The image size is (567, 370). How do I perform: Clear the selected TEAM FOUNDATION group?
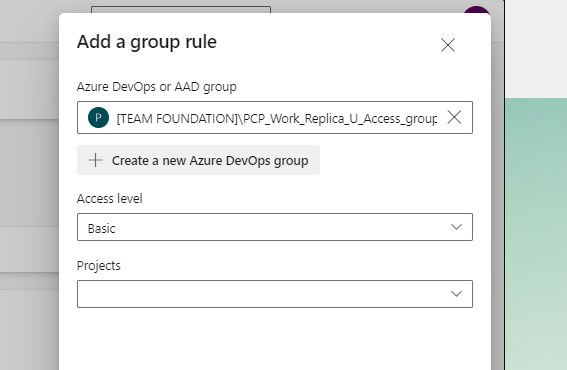pos(454,117)
